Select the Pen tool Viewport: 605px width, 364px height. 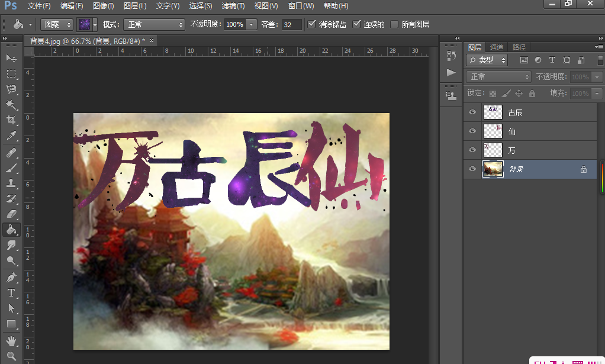click(11, 277)
